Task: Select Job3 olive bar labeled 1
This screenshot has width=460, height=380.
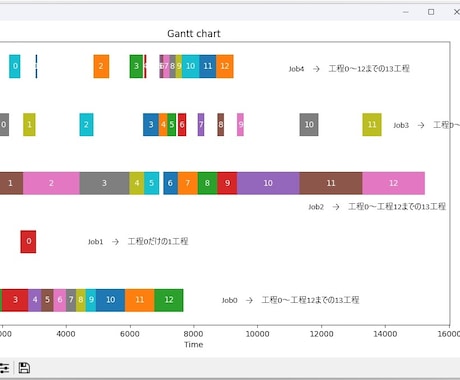Action: (29, 125)
